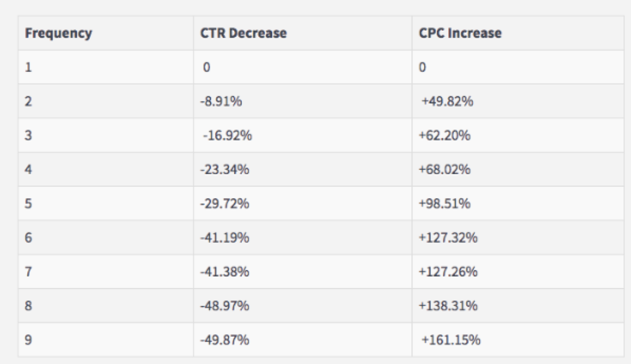Viewport: 631px width, 364px height.
Task: Click the -49.87% cell
Action: [225, 340]
